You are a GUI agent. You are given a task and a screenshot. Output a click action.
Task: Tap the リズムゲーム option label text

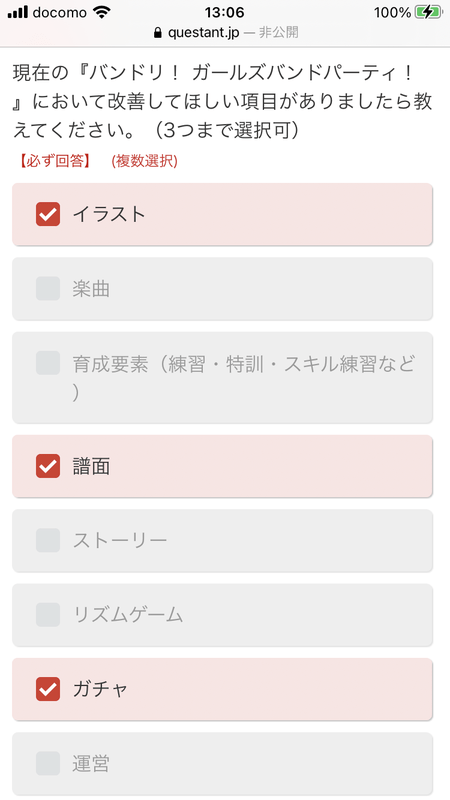tap(128, 615)
